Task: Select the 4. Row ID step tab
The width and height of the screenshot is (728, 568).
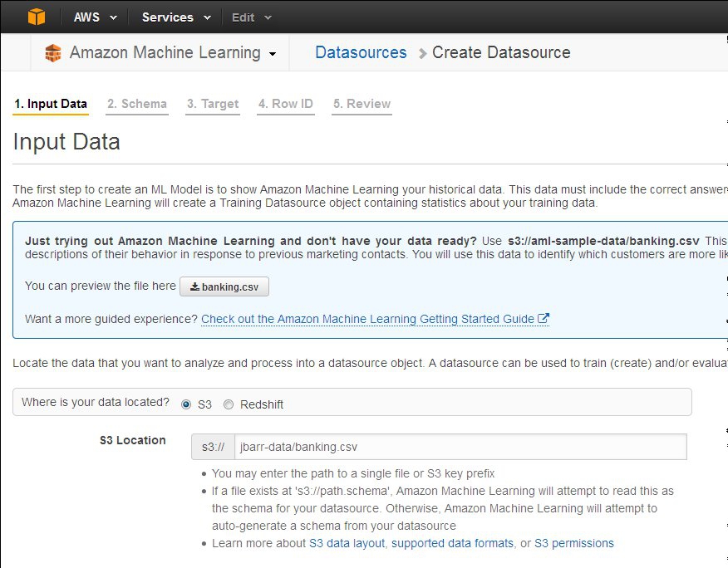Action: click(x=286, y=104)
